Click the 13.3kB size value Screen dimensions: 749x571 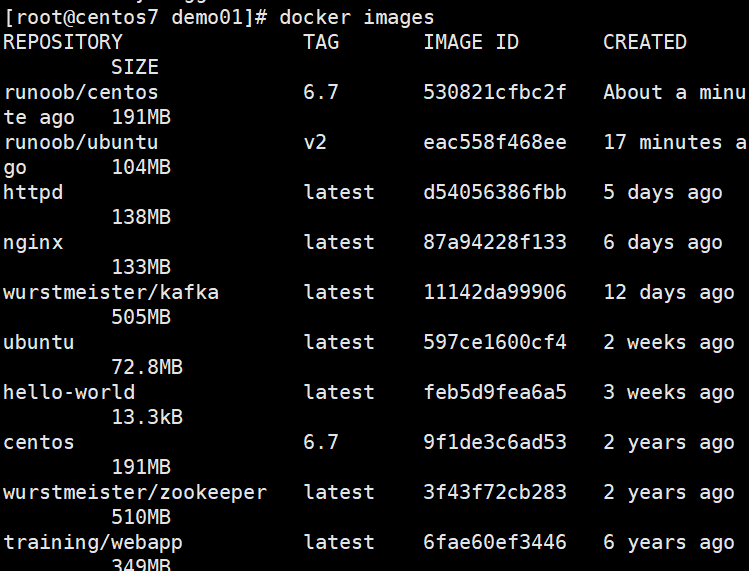tap(147, 418)
